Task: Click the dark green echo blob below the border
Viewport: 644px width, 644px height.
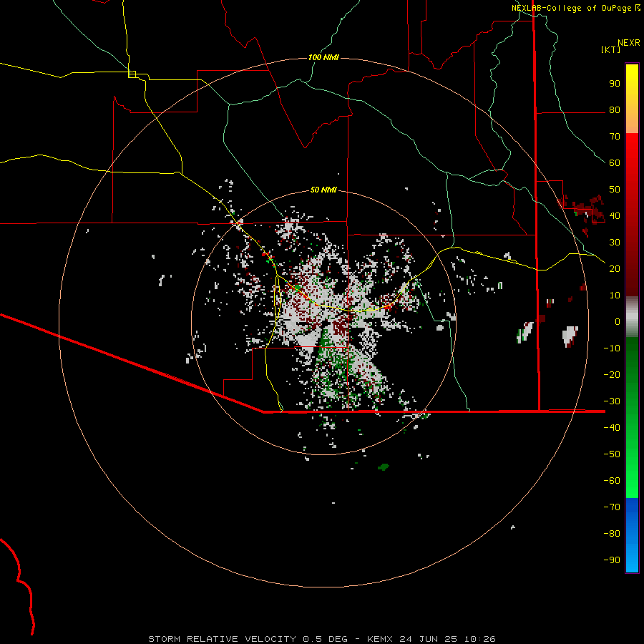Action: pyautogui.click(x=384, y=467)
